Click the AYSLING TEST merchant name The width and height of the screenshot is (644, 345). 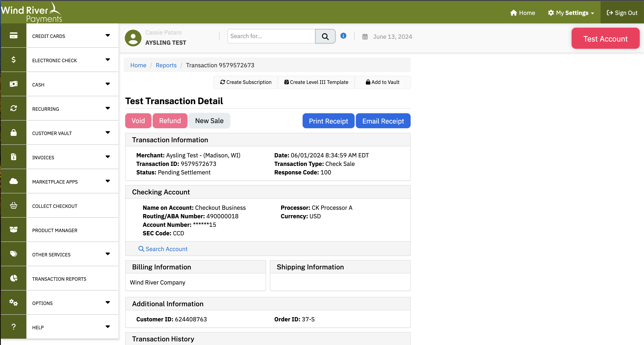(166, 43)
